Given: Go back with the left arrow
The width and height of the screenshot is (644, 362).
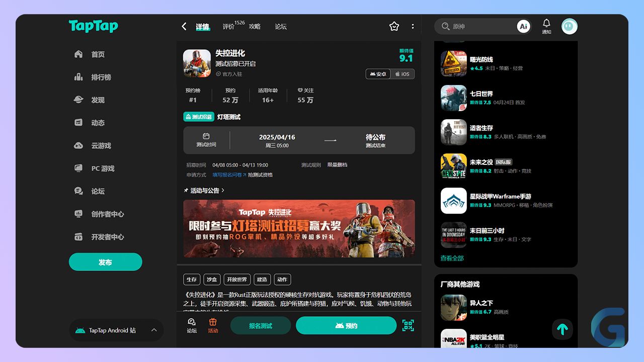Looking at the screenshot, I should (x=184, y=26).
